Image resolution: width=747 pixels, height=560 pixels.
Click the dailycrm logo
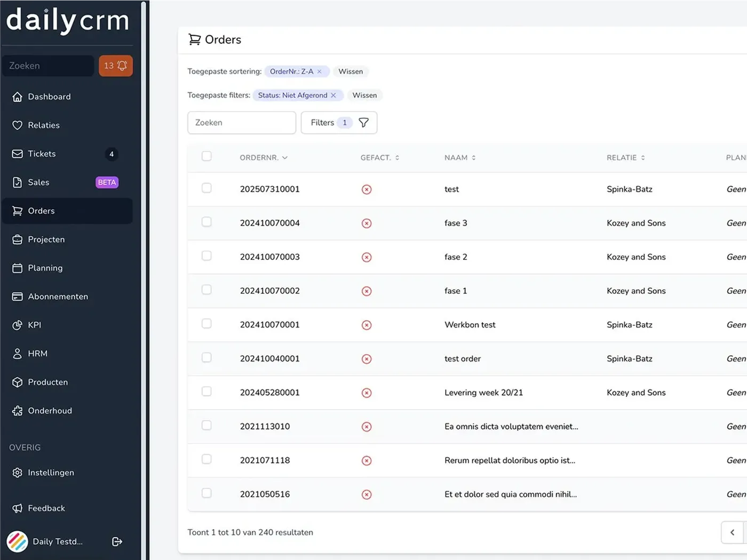click(68, 21)
